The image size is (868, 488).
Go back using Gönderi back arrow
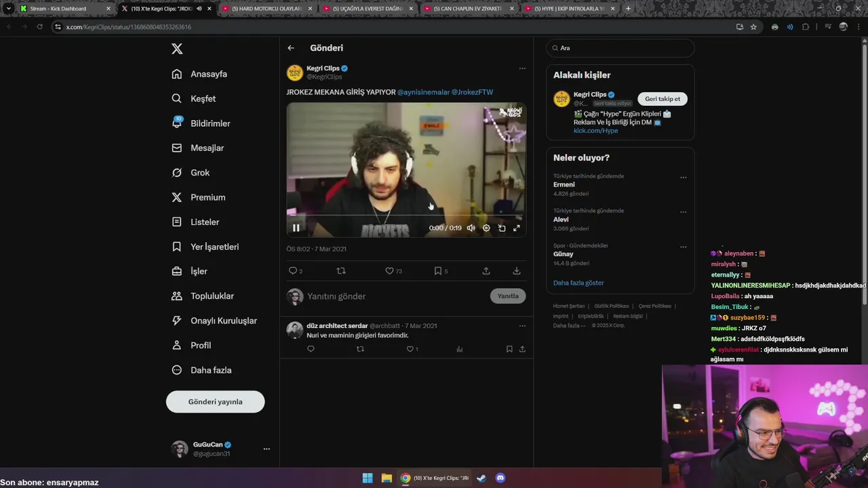(291, 48)
